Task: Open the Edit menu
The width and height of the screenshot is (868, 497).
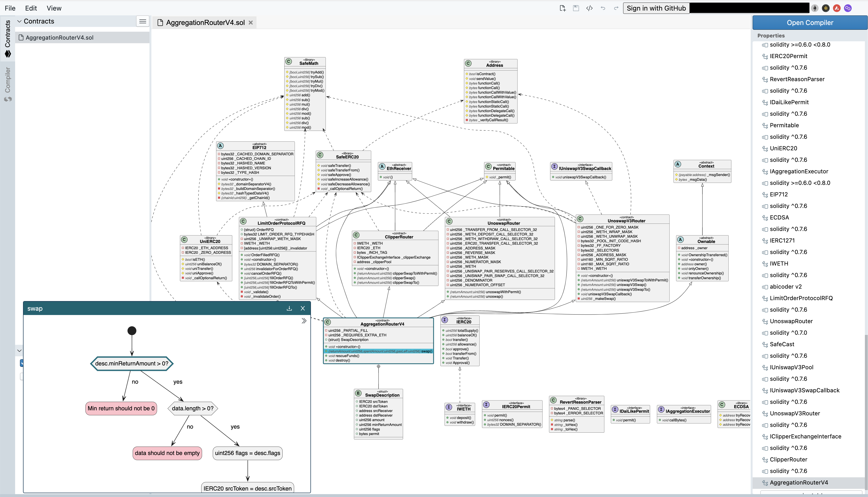Action: point(31,8)
